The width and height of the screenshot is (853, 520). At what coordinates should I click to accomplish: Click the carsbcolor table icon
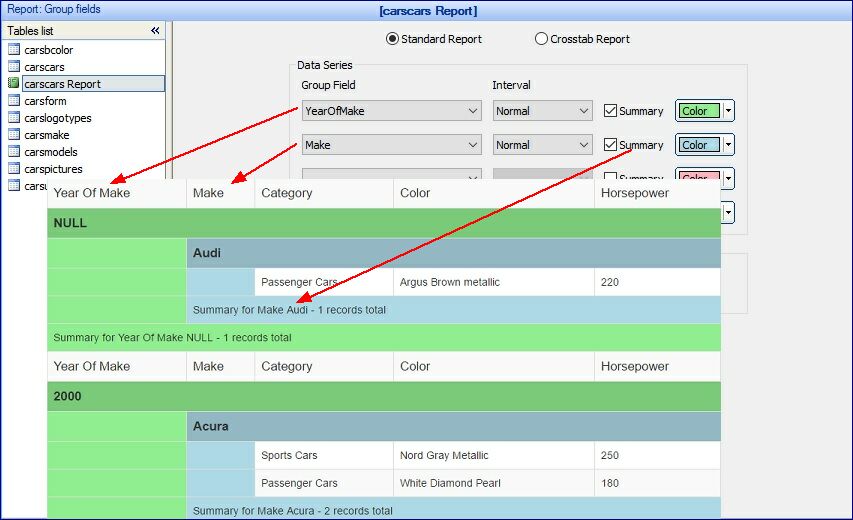pos(14,50)
